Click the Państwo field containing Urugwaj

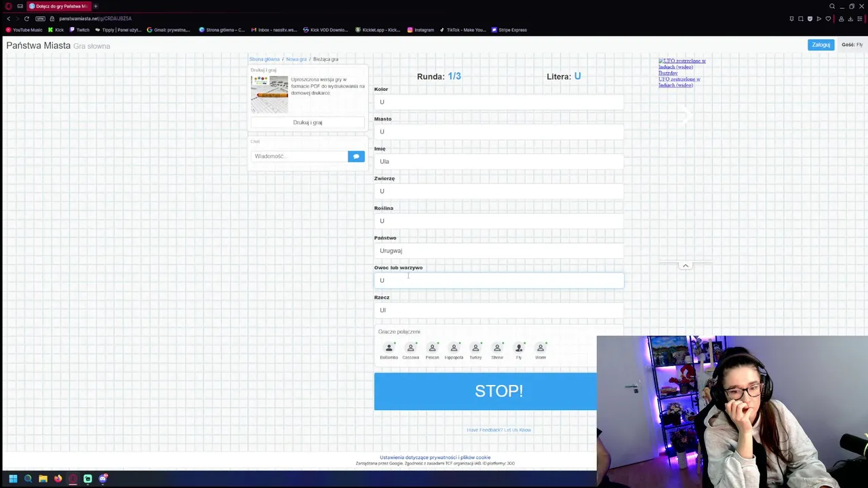(499, 251)
